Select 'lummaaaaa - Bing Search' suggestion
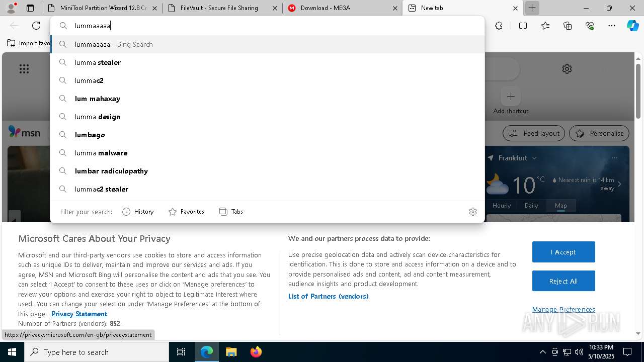644x362 pixels. (267, 44)
